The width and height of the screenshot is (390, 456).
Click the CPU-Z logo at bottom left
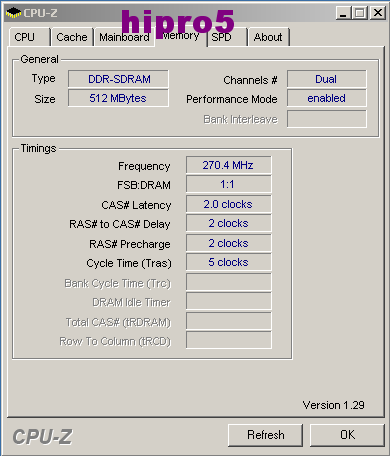(x=42, y=436)
